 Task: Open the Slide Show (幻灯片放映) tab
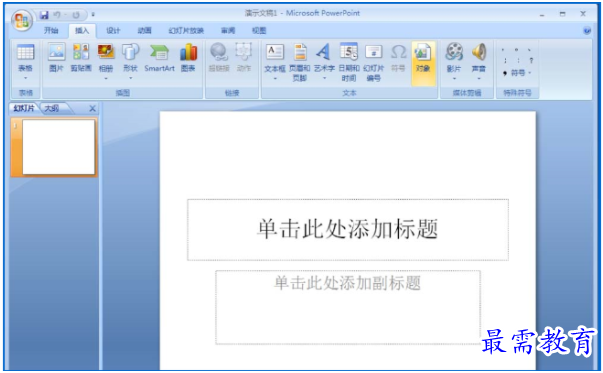tap(186, 31)
